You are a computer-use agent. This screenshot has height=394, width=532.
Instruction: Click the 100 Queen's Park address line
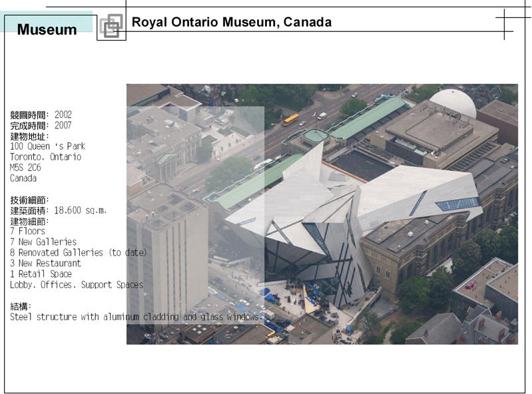point(47,146)
